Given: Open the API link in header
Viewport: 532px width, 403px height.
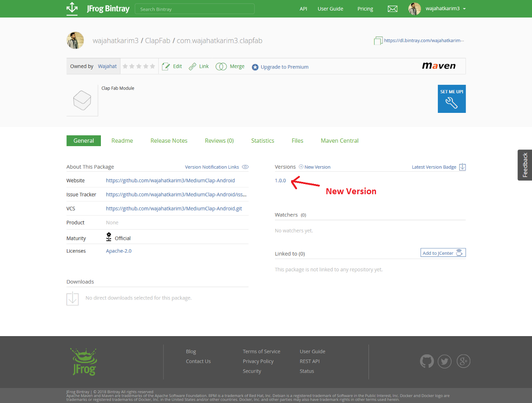Looking at the screenshot, I should (x=303, y=9).
